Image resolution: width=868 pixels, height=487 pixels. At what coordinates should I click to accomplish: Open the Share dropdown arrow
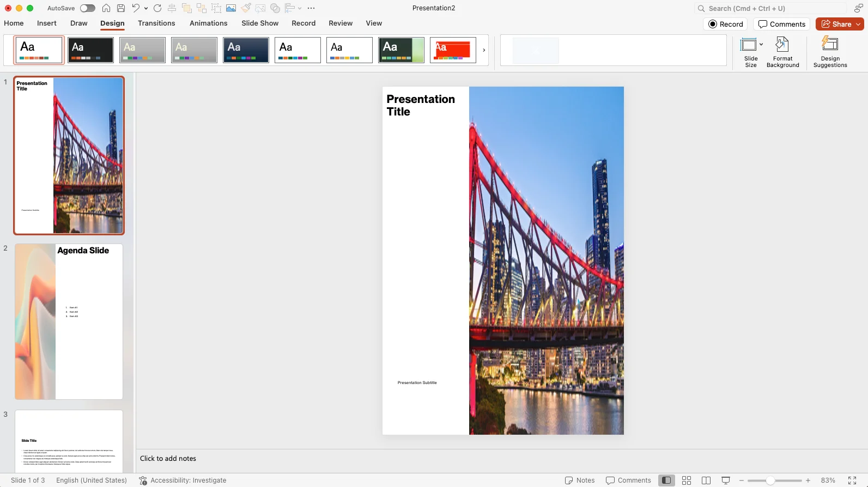pyautogui.click(x=859, y=24)
